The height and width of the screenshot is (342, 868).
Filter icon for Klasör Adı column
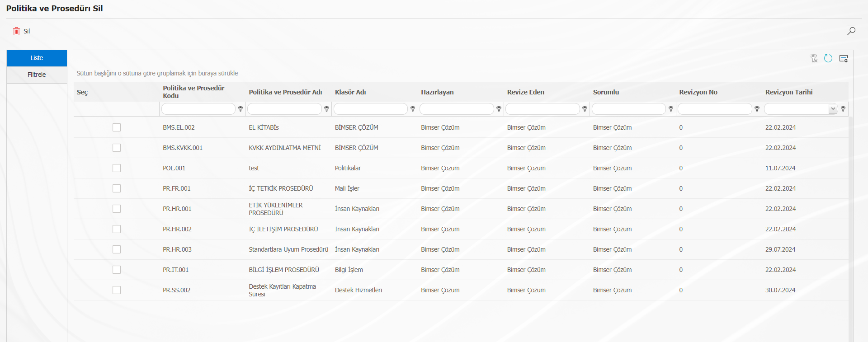(x=413, y=109)
